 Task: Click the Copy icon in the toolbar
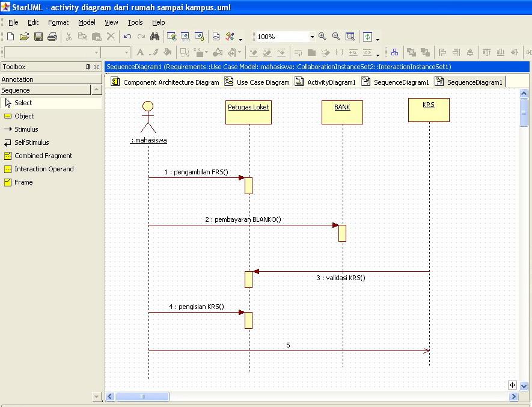pos(82,37)
